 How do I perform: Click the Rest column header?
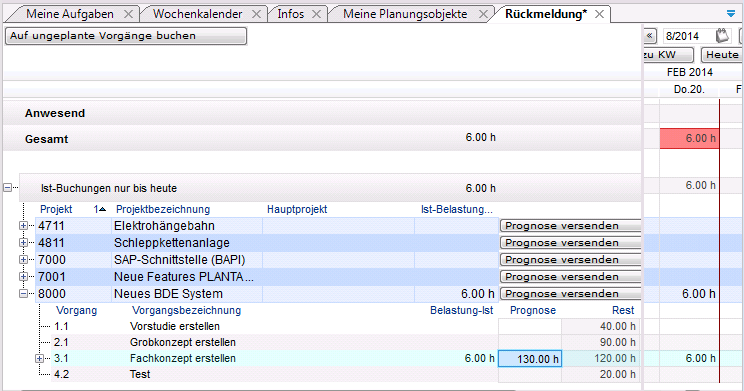tap(623, 310)
